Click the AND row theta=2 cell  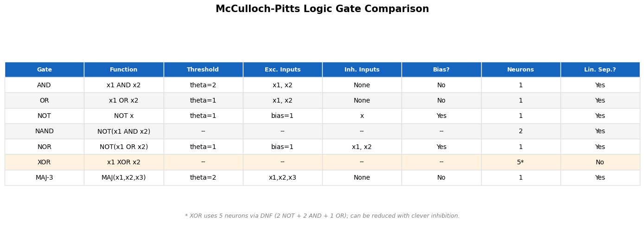(x=203, y=85)
